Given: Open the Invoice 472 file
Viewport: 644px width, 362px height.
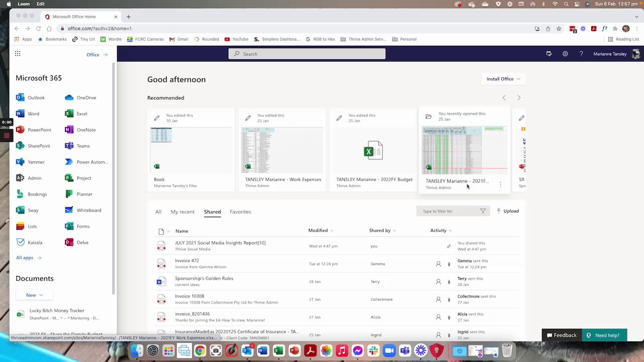Looking at the screenshot, I should [187, 260].
